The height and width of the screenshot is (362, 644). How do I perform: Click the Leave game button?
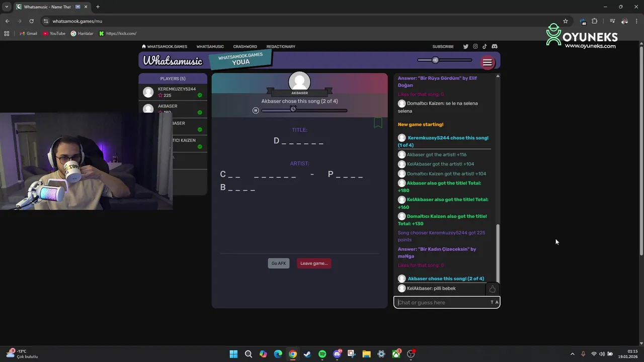tap(314, 263)
